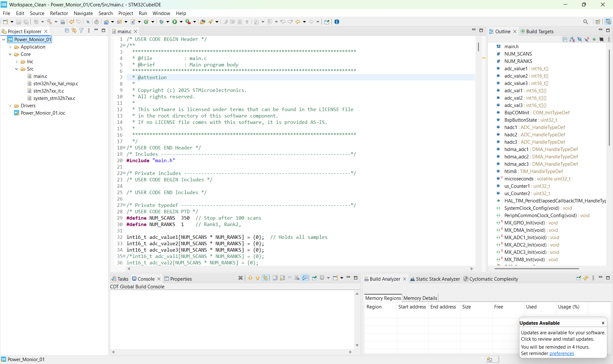Viewport: 613px width, 364px height.
Task: Collapse all nodes in the Outline view
Action: pyautogui.click(x=565, y=39)
